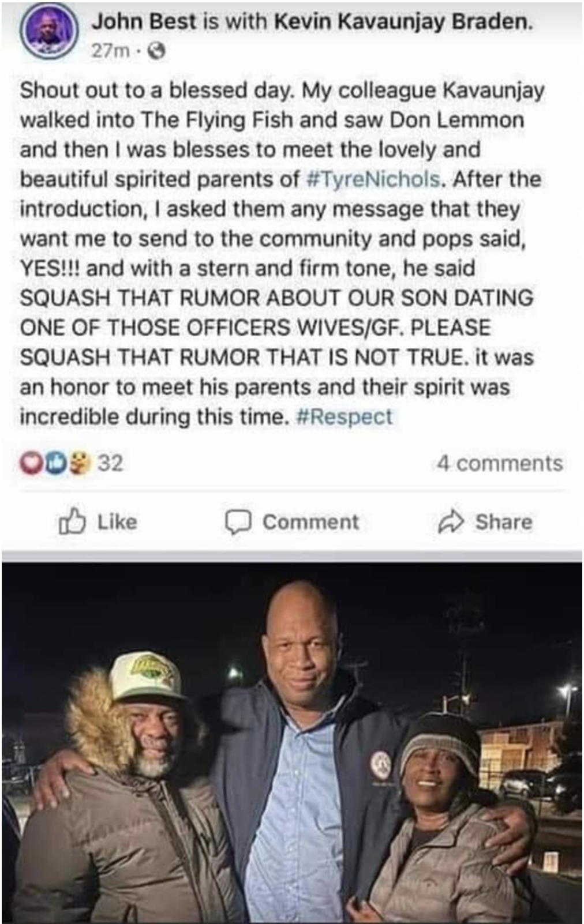Open John Best's profile picture
The height and width of the screenshot is (924, 584).
coord(49,31)
